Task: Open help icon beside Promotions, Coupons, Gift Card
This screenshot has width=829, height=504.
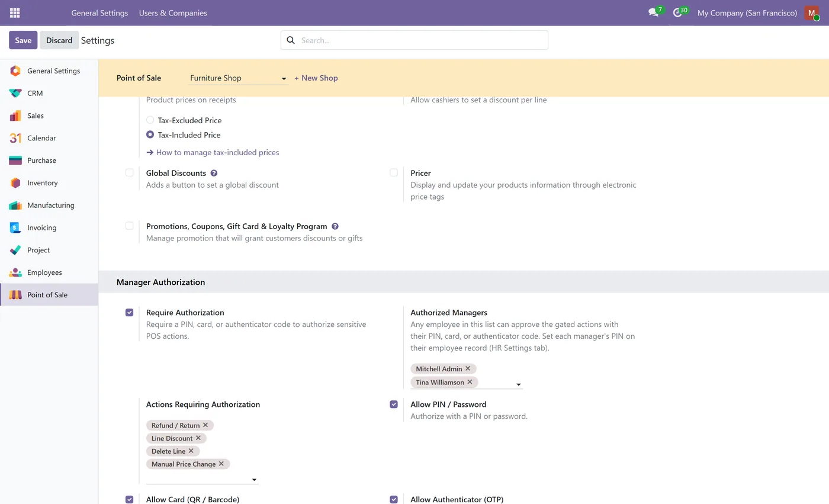Action: (335, 226)
